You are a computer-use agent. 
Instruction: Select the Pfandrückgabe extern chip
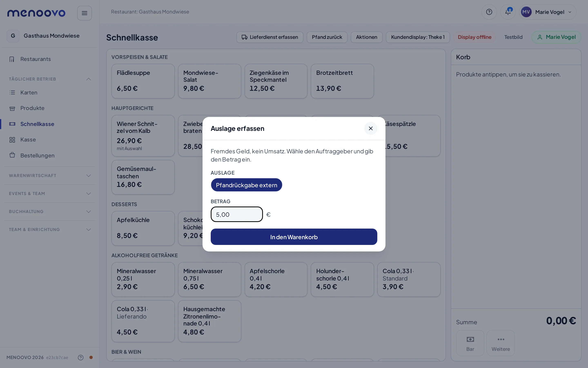[246, 185]
